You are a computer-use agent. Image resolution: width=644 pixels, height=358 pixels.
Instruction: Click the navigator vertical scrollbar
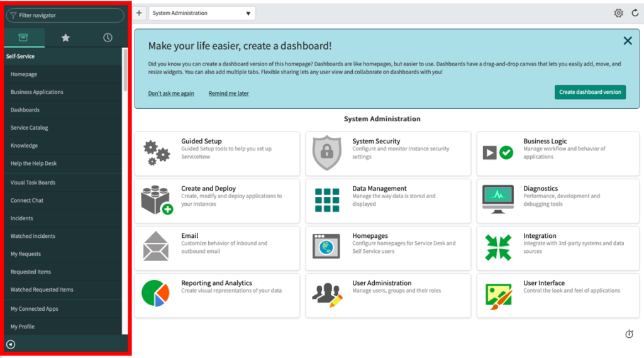tap(125, 70)
